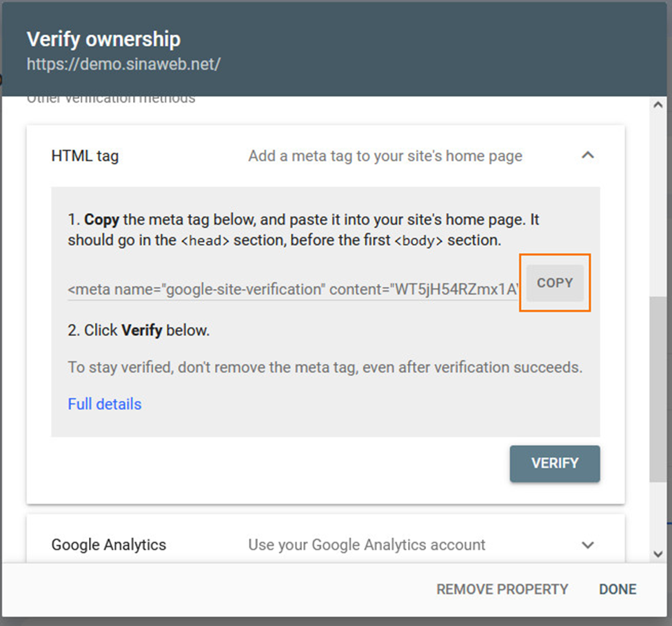Click the scrollbar down arrow
The width and height of the screenshot is (672, 626).
click(x=658, y=554)
